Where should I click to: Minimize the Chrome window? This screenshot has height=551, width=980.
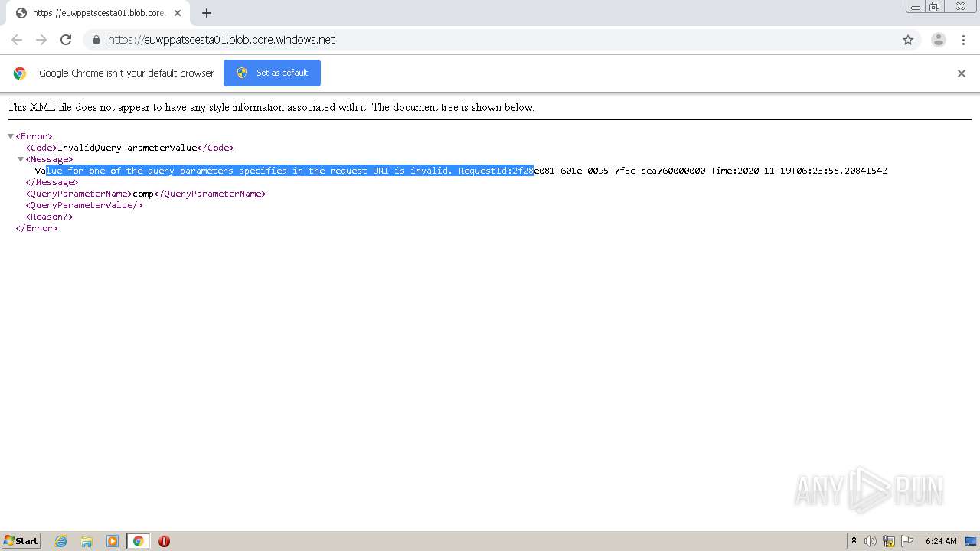(916, 6)
